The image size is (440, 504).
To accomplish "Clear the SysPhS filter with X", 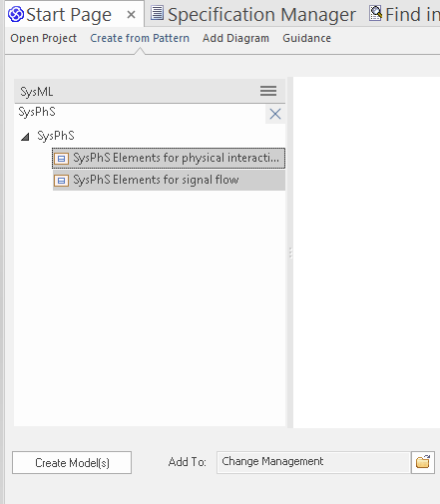I will [275, 114].
